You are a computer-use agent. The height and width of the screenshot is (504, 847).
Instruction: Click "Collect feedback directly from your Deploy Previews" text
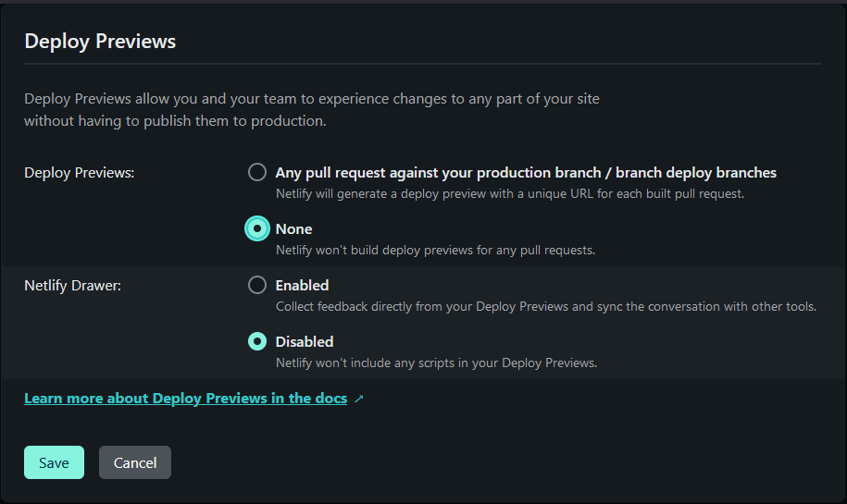coord(545,307)
